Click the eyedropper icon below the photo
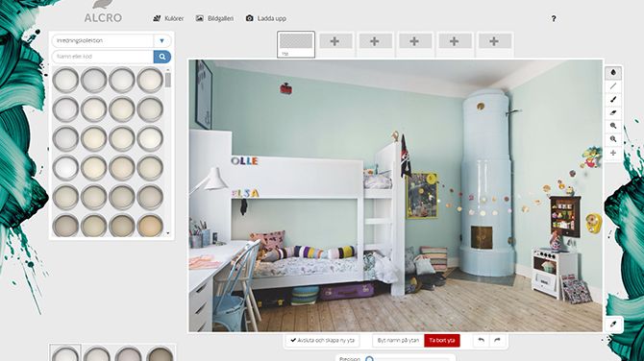The image size is (644, 361). 613,325
